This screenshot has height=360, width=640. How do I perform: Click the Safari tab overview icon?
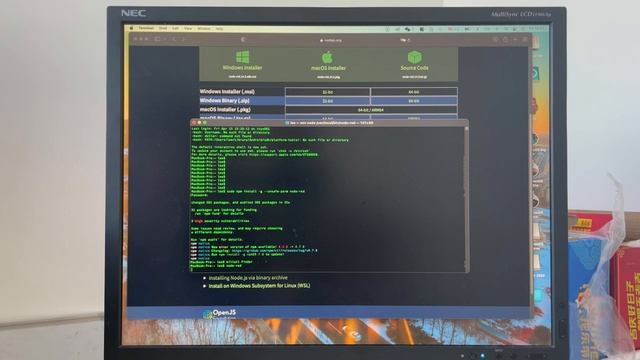[x=525, y=40]
